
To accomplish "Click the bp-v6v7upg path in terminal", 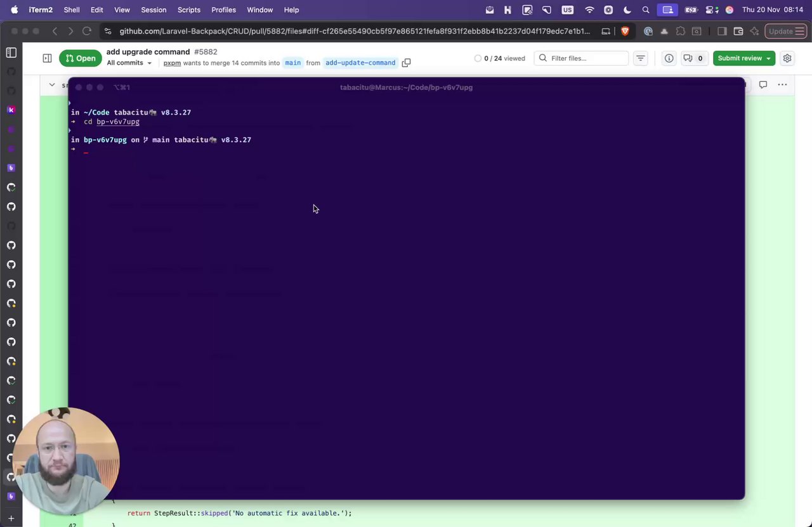I will pyautogui.click(x=118, y=122).
